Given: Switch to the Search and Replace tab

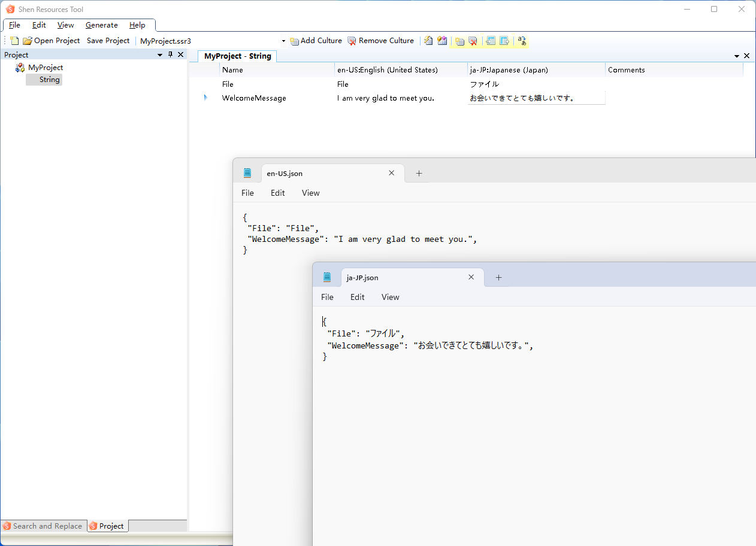Looking at the screenshot, I should click(43, 526).
